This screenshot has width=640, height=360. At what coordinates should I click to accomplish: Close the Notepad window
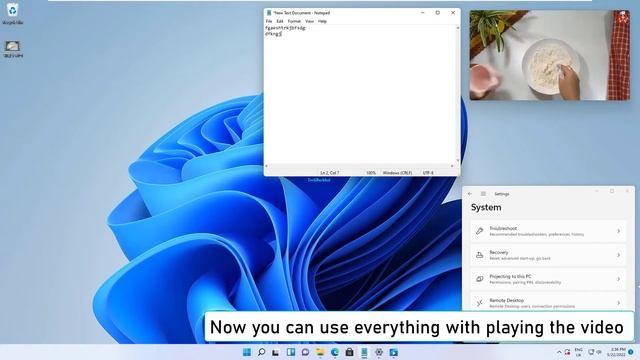453,13
